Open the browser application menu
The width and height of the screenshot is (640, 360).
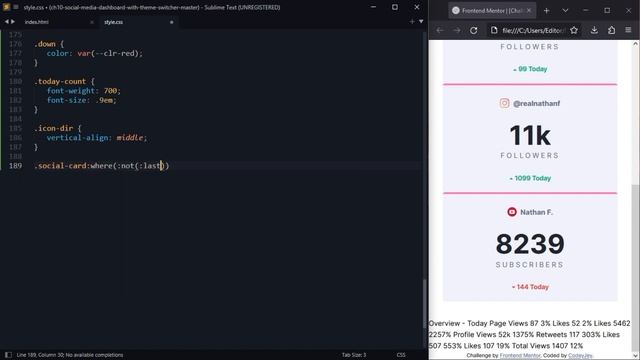coord(628,30)
